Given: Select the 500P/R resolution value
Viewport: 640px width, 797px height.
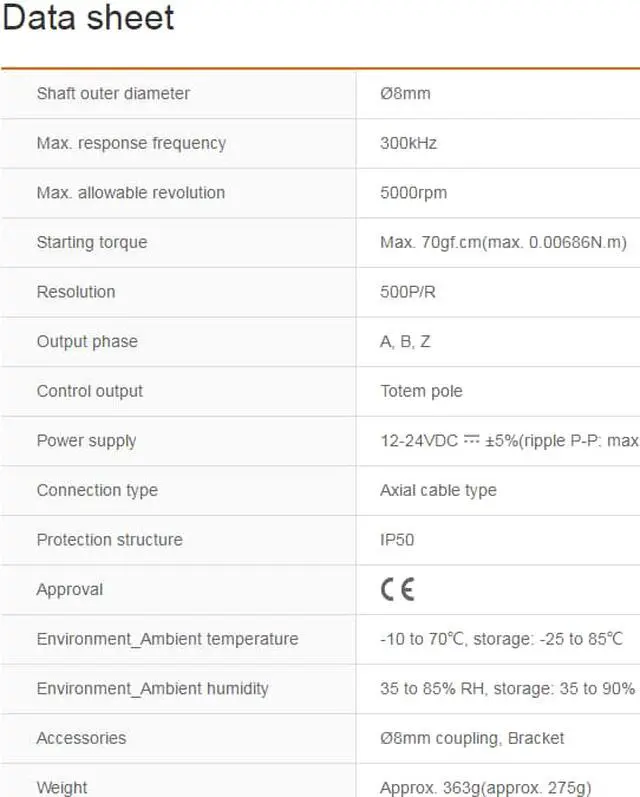Looking at the screenshot, I should click(x=408, y=292).
